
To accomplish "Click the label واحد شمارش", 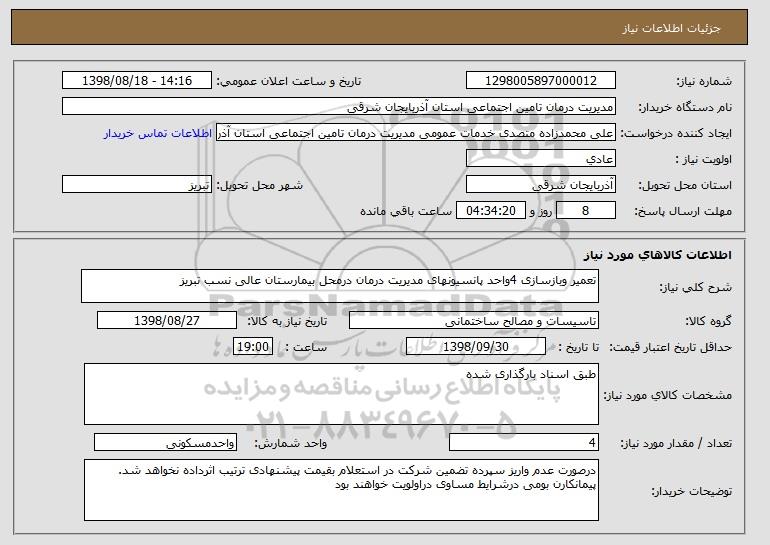I will (291, 444).
